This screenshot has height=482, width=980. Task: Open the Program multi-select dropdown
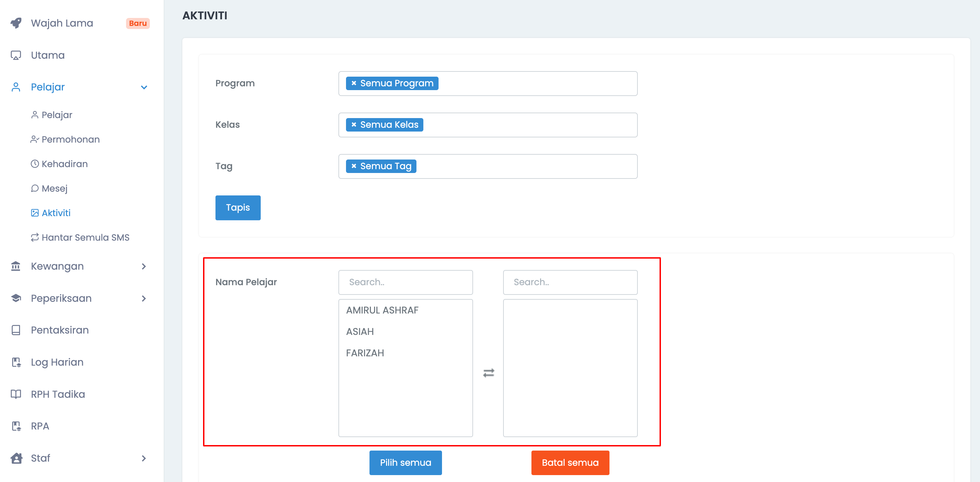point(488,83)
